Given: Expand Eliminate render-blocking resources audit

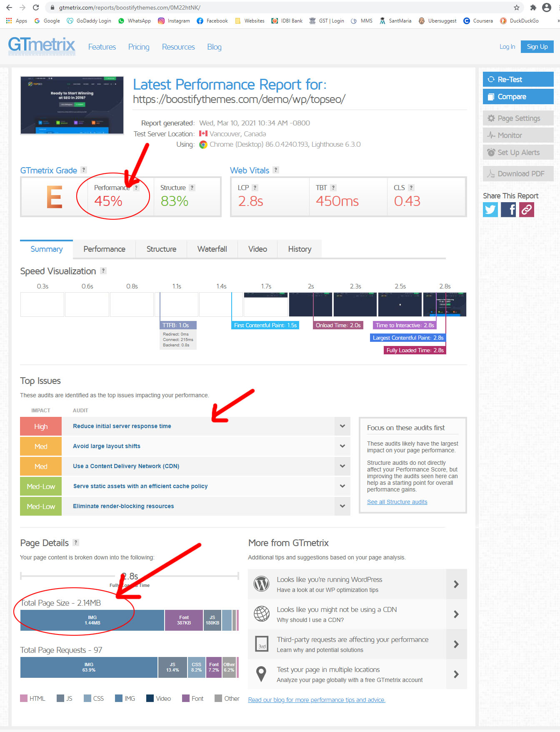Looking at the screenshot, I should click(x=342, y=506).
